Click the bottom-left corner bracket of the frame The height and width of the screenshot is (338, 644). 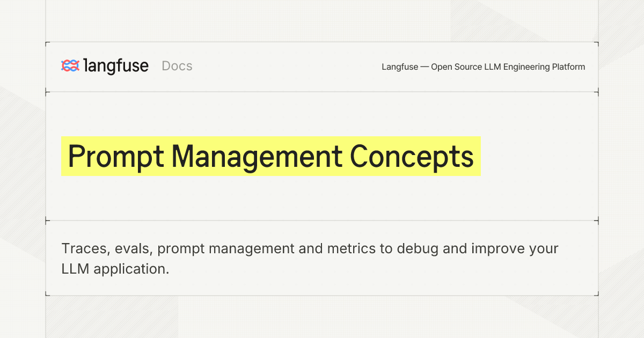48,293
